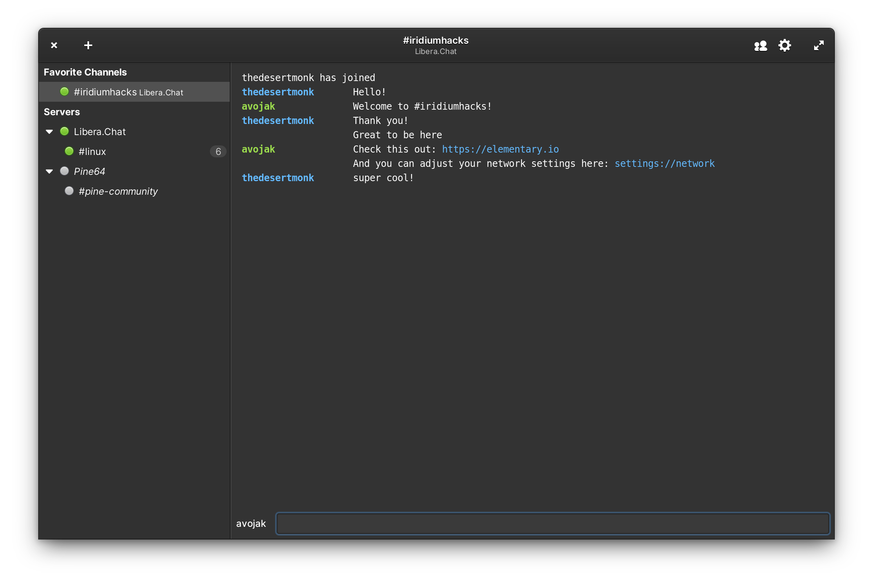
Task: Click the plus icon to add a server
Action: [88, 45]
